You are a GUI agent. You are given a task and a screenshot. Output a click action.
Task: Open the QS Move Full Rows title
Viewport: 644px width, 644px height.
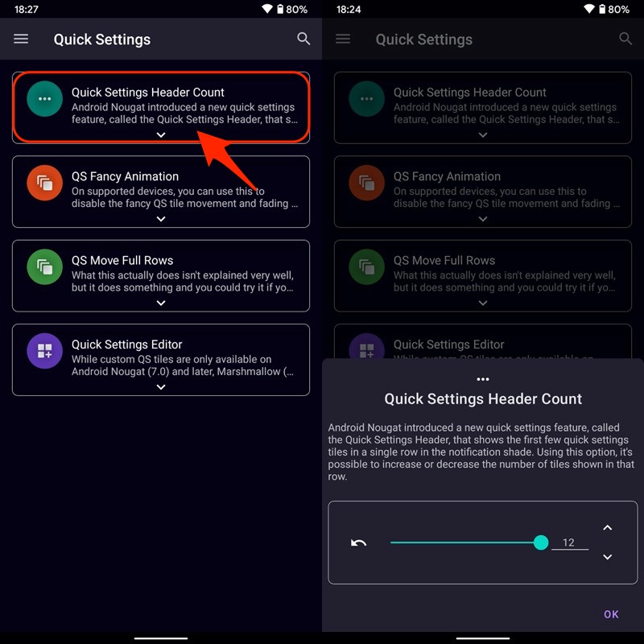122,260
